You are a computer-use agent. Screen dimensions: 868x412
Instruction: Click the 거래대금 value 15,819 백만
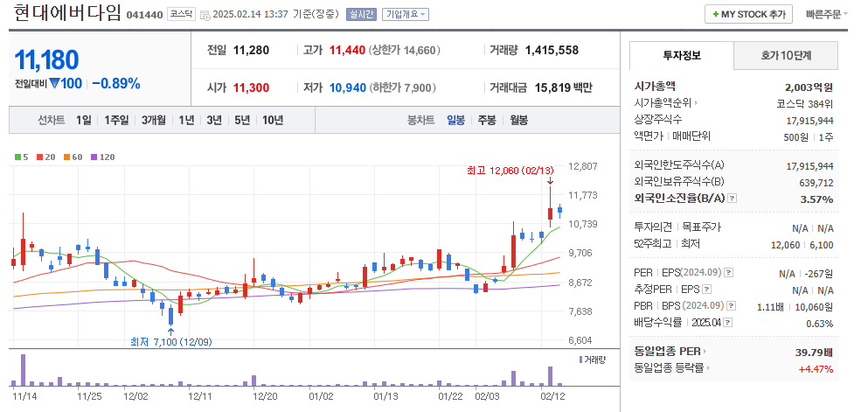(564, 87)
